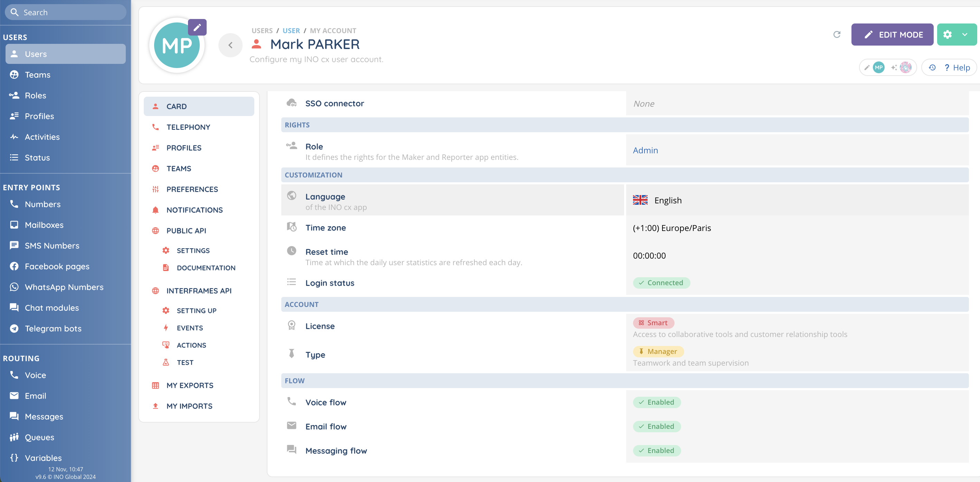Viewport: 980px width, 482px height.
Task: Follow the Admin role link
Action: point(645,150)
